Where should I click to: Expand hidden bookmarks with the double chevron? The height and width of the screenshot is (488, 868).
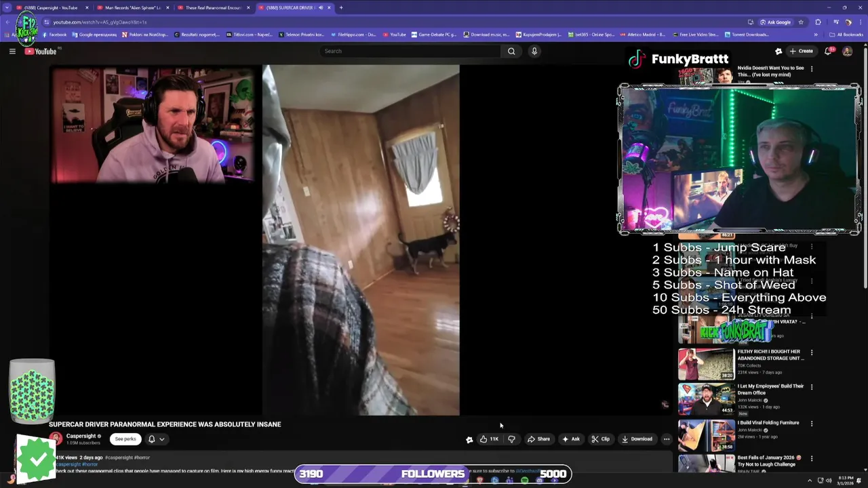tap(816, 35)
